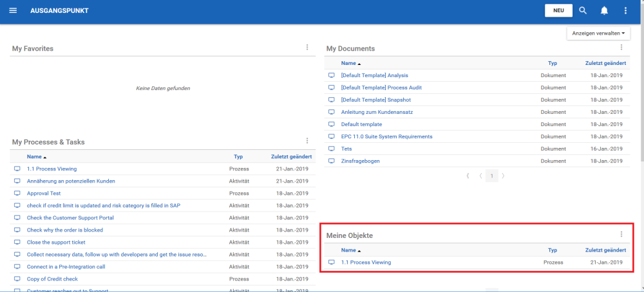Open the hamburger navigation menu
Screen dimensions: 644x292
coord(13,11)
